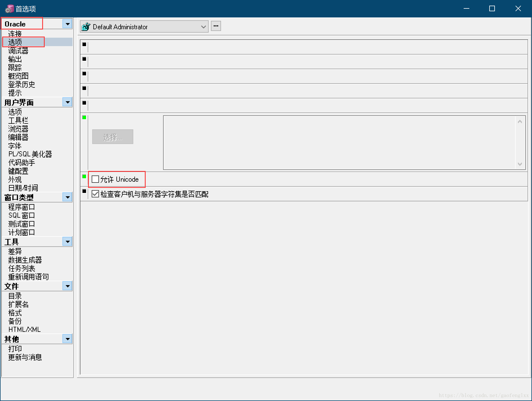This screenshot has height=401, width=532.
Task: Open the 更新与消息 preferences page
Action: pos(25,357)
